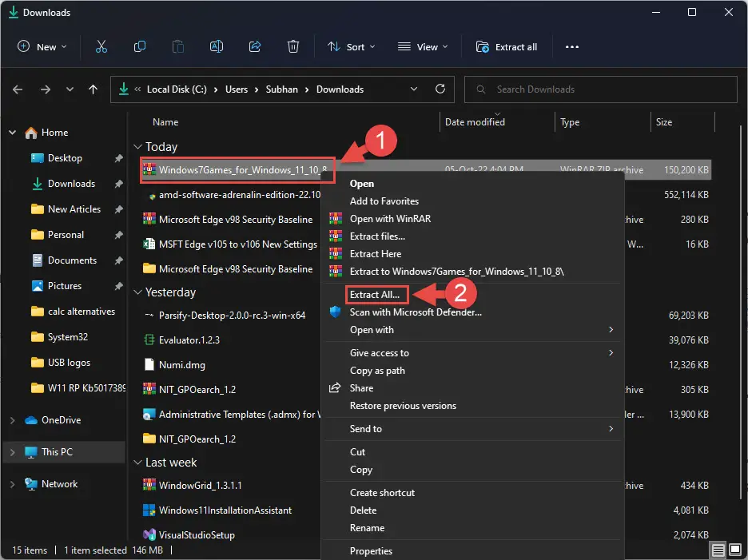Collapse the Last week group
The width and height of the screenshot is (748, 560).
pos(138,463)
